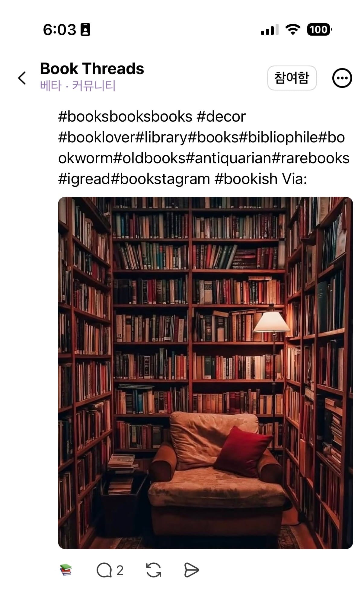Tap the 6:03 clock in status bar

pyautogui.click(x=59, y=30)
